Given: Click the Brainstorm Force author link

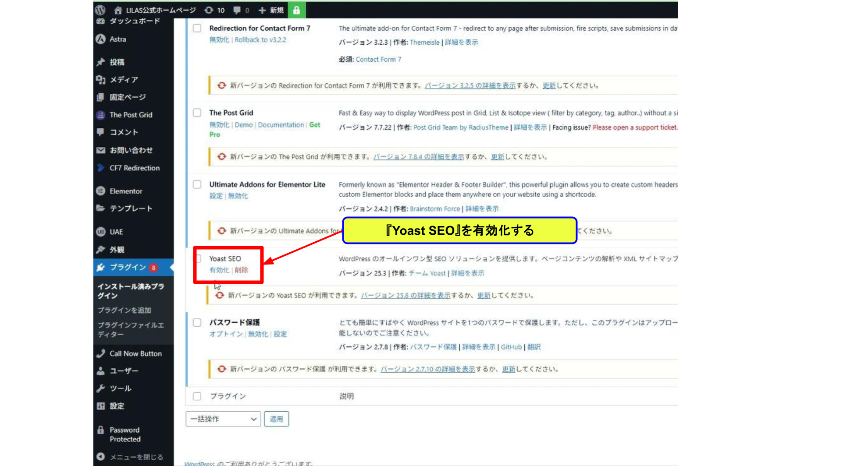Looking at the screenshot, I should 435,208.
